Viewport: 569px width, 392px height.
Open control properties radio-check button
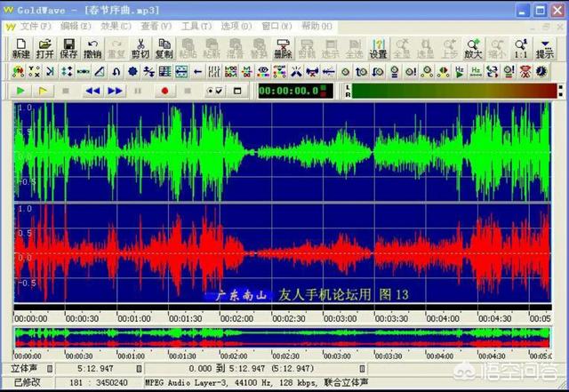click(214, 91)
